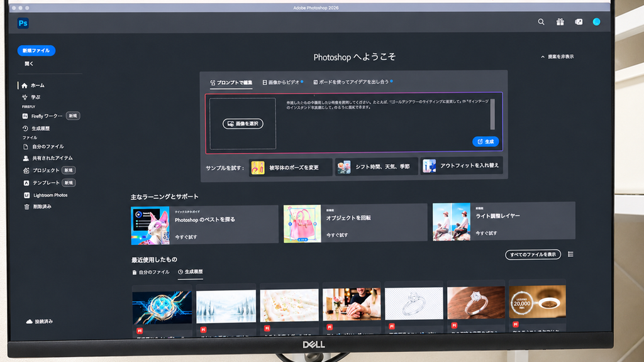Try sample アウトフィットを入れ替え
644x362 pixels.
point(461,165)
